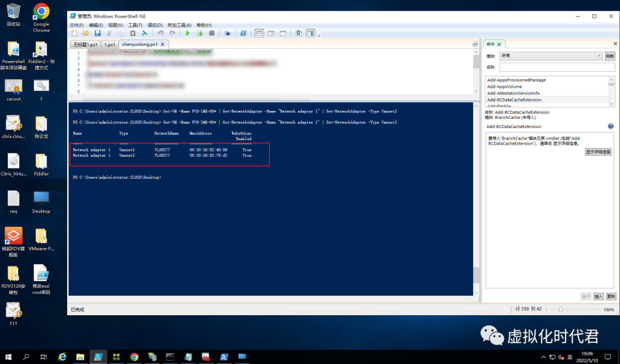The image size is (620, 364).
Task: Redo the edit in the toolbar
Action: [x=172, y=34]
